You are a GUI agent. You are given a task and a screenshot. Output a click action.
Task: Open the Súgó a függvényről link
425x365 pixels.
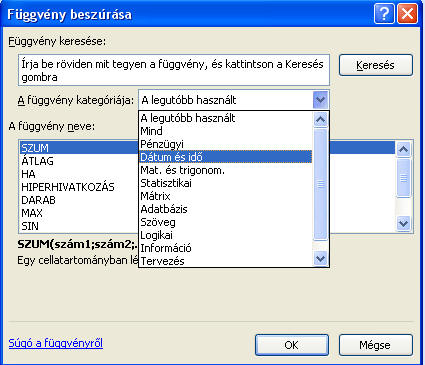tap(56, 343)
